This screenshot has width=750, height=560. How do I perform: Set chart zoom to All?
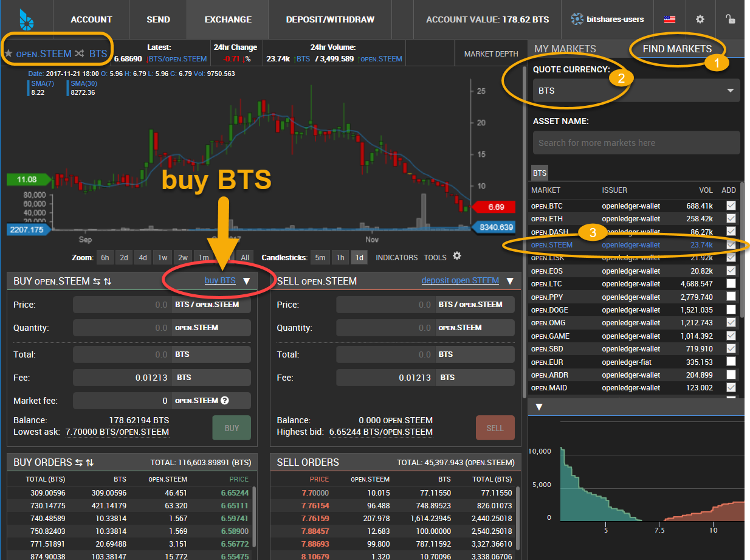(x=245, y=258)
